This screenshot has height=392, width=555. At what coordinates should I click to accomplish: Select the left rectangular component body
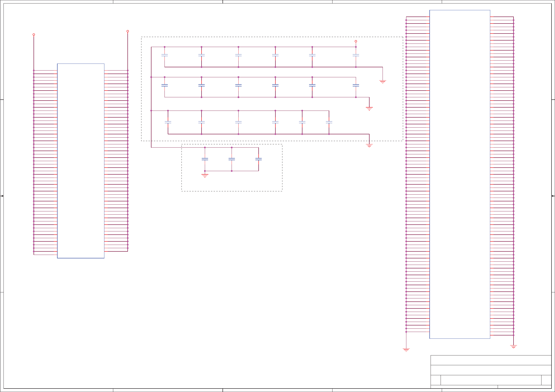coord(81,161)
